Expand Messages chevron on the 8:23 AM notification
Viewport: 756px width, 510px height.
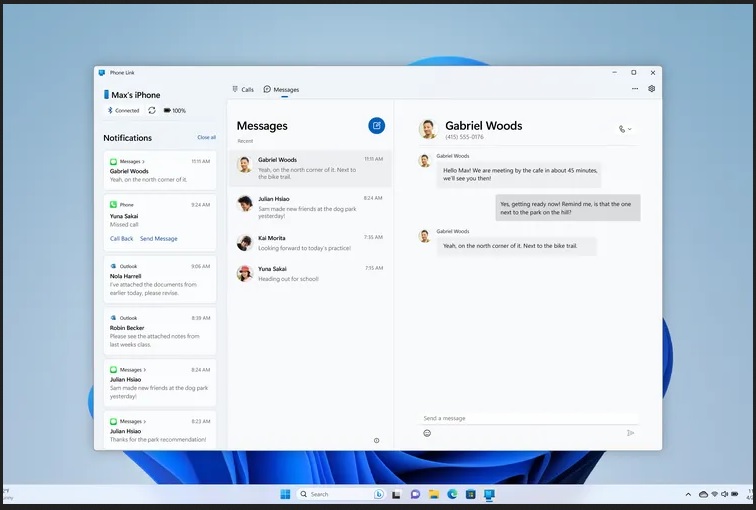coord(144,421)
